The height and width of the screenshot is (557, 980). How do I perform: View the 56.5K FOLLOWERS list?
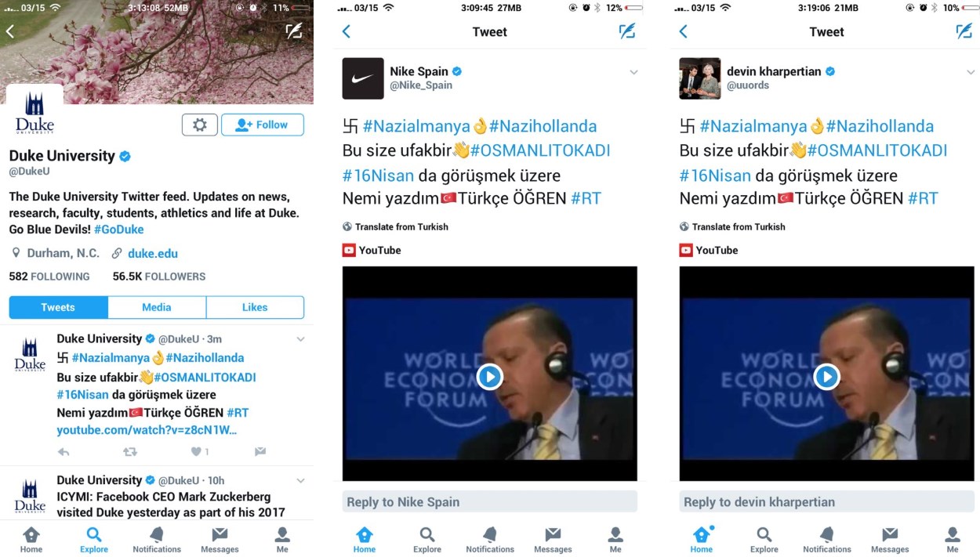pos(159,277)
